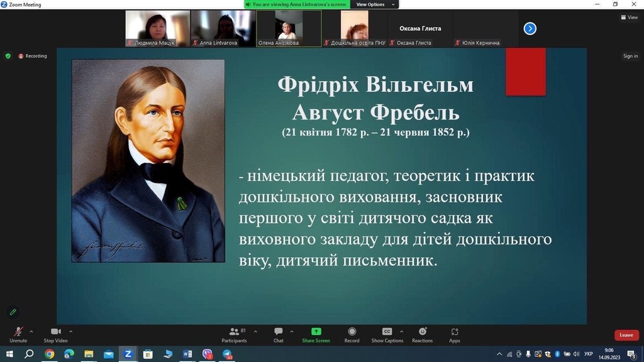The width and height of the screenshot is (644, 362).
Task: Expand the audio options arrow beside Unmute
Action: tap(31, 331)
